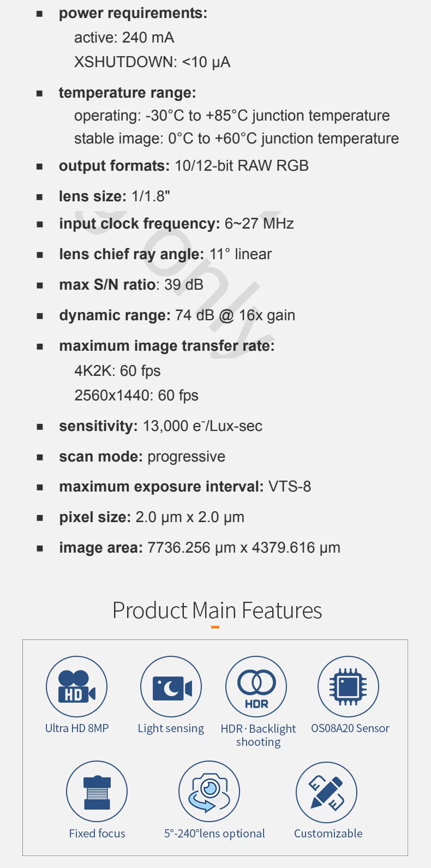The width and height of the screenshot is (431, 868).
Task: Click the power requirements spec heading
Action: [133, 13]
